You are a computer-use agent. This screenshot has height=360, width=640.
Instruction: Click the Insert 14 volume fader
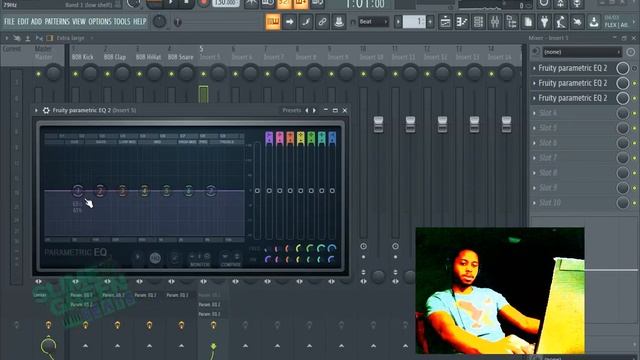click(506, 124)
